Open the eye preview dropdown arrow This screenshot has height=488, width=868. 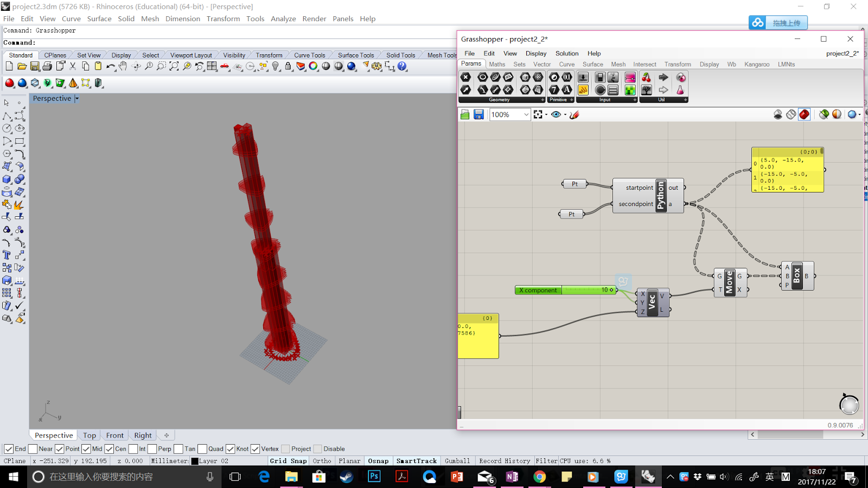coord(565,114)
